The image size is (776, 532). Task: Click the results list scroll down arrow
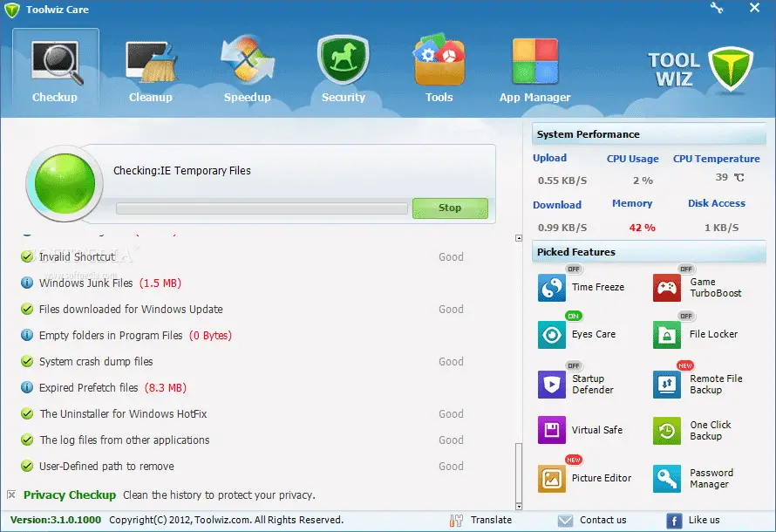(519, 506)
